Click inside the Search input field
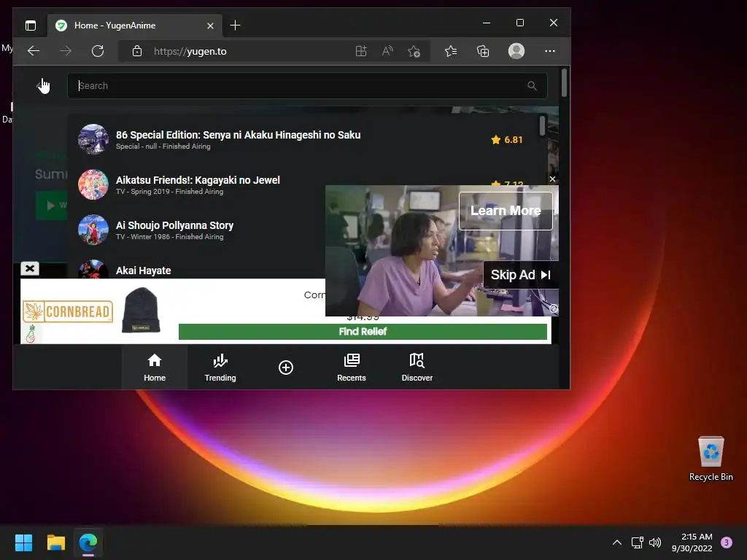Screen dimensions: 747x560 [x=307, y=86]
